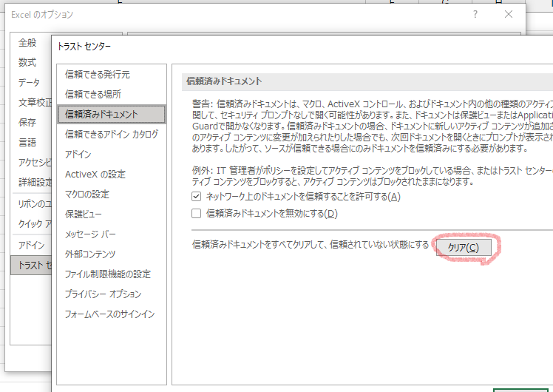Viewport: 553px width, 392px height.
Task: Enable 信頼済みドキュメントを無効にする checkbox
Action: point(196,214)
